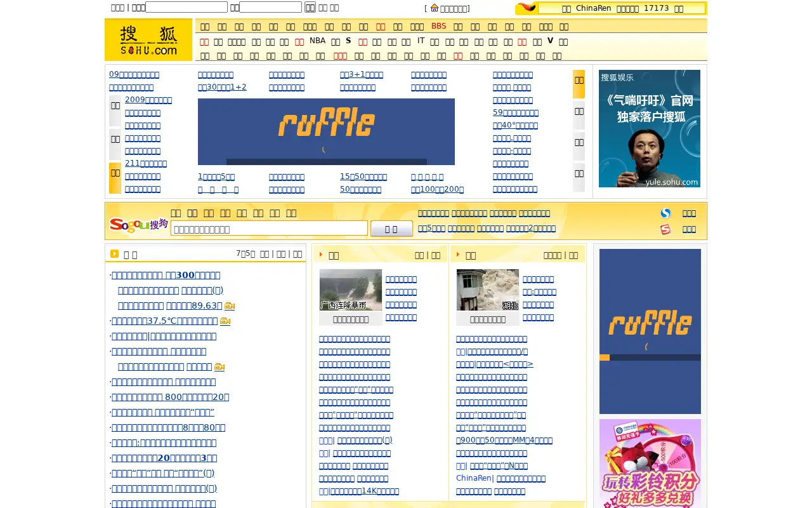Click the login submit button
This screenshot has width=812, height=508.
310,7
